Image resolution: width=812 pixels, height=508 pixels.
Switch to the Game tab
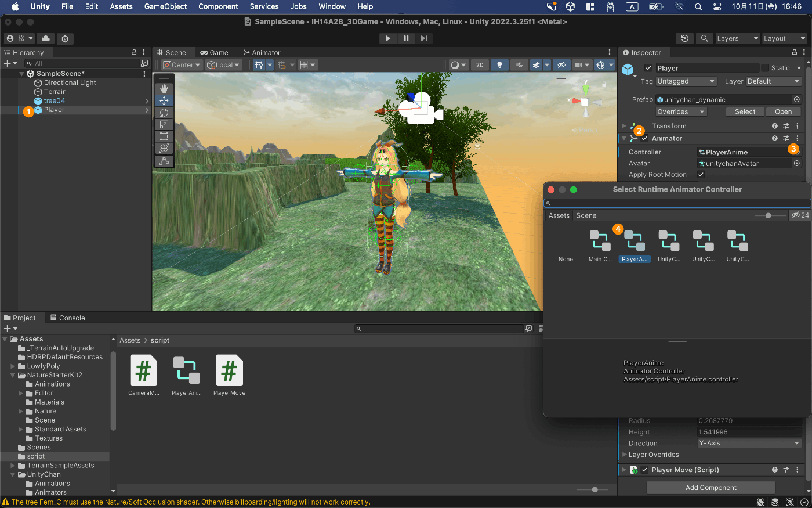point(214,52)
